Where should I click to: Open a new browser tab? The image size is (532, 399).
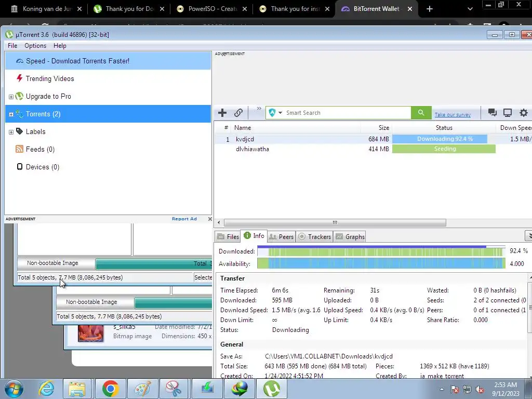click(430, 9)
